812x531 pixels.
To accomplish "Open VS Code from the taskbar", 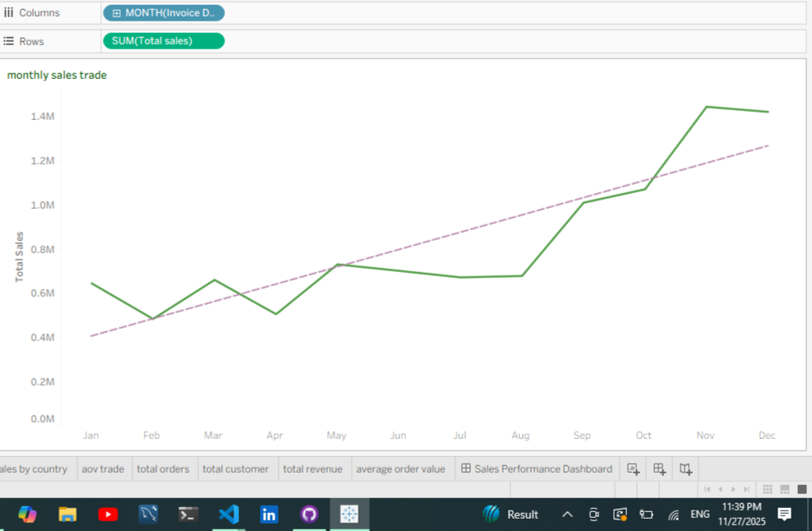I will click(x=228, y=514).
